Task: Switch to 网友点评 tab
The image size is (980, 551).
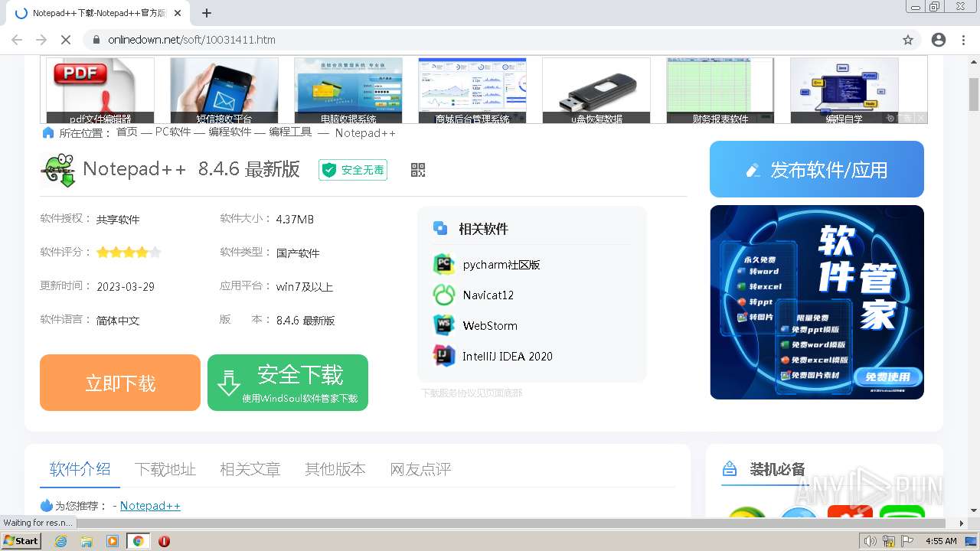Action: (420, 469)
